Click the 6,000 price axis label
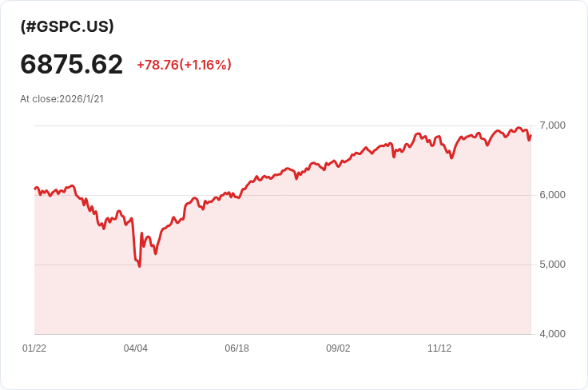Viewport: 588px width, 390px height. click(x=552, y=195)
